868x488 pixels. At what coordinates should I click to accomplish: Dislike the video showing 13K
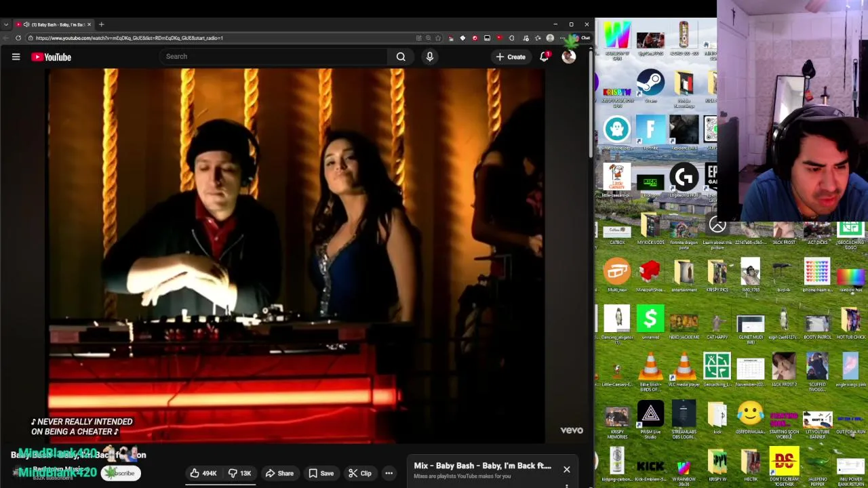click(240, 474)
